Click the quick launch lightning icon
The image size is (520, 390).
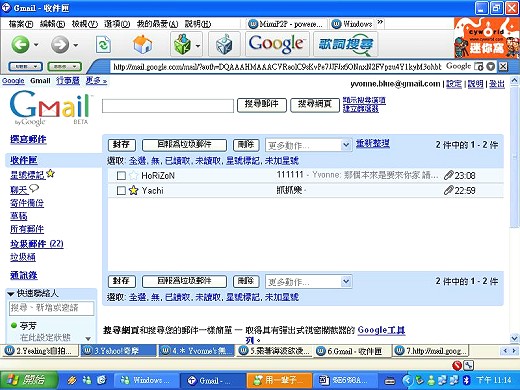point(72,380)
